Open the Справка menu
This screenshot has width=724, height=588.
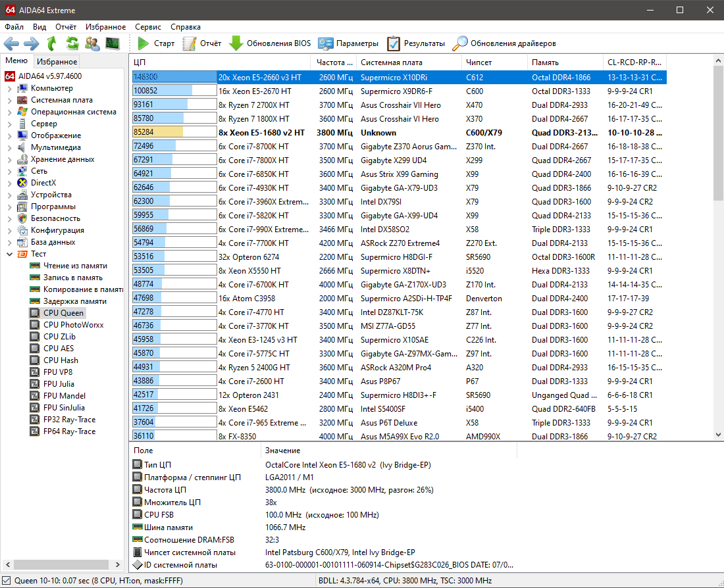pos(185,27)
